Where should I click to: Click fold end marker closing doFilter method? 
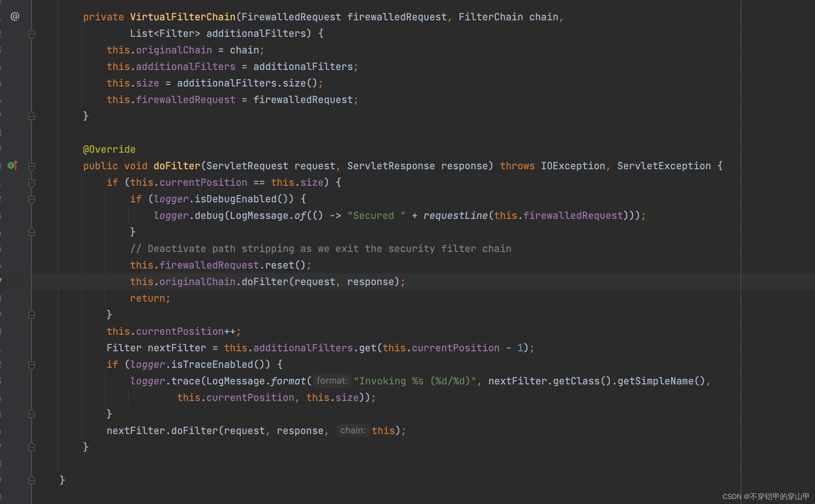pyautogui.click(x=32, y=447)
